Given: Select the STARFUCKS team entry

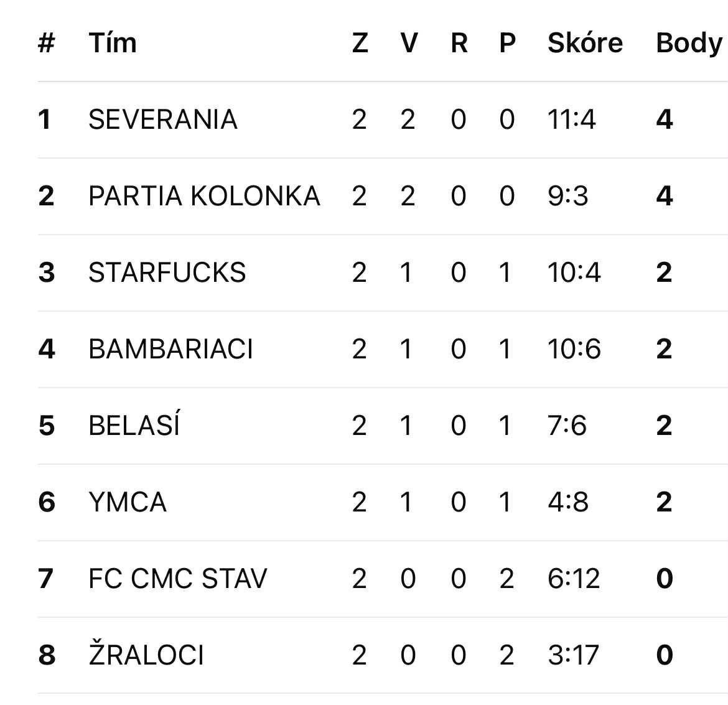Looking at the screenshot, I should click(x=167, y=273).
